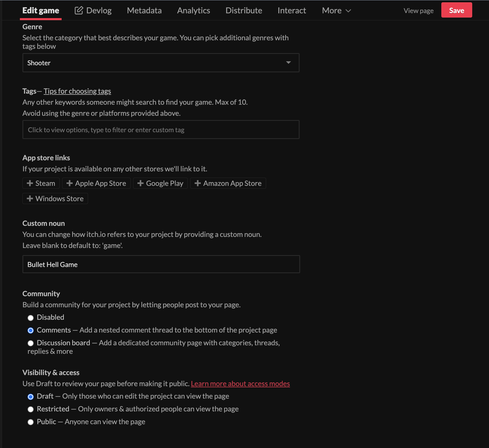Open Tips for choosing tags link
This screenshot has height=448, width=489.
(x=77, y=91)
